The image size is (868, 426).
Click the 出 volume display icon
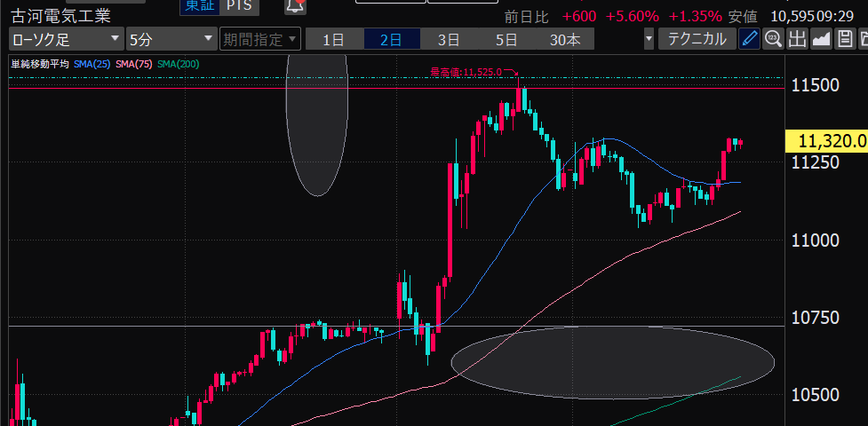point(797,39)
